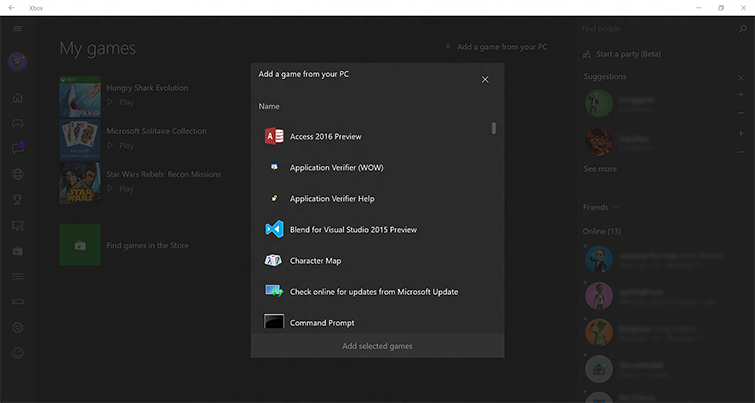Image resolution: width=755 pixels, height=403 pixels.
Task: Open Messages icon in sidebar
Action: click(x=18, y=148)
